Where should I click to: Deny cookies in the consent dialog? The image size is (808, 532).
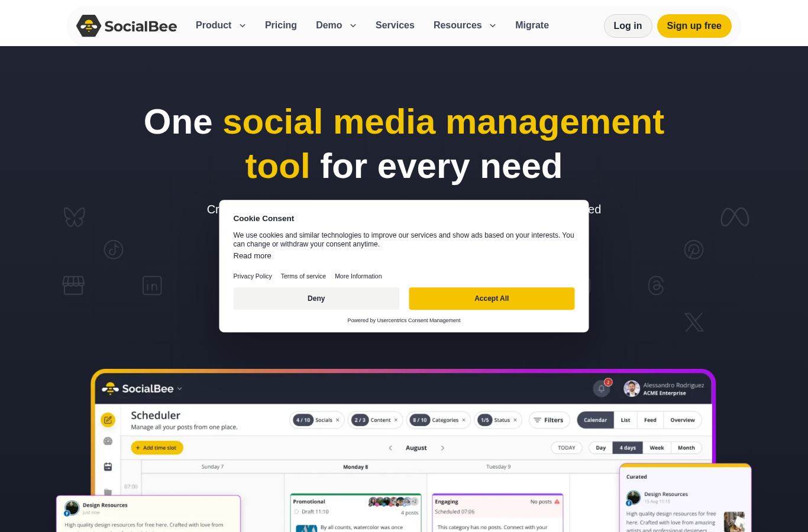pyautogui.click(x=316, y=299)
